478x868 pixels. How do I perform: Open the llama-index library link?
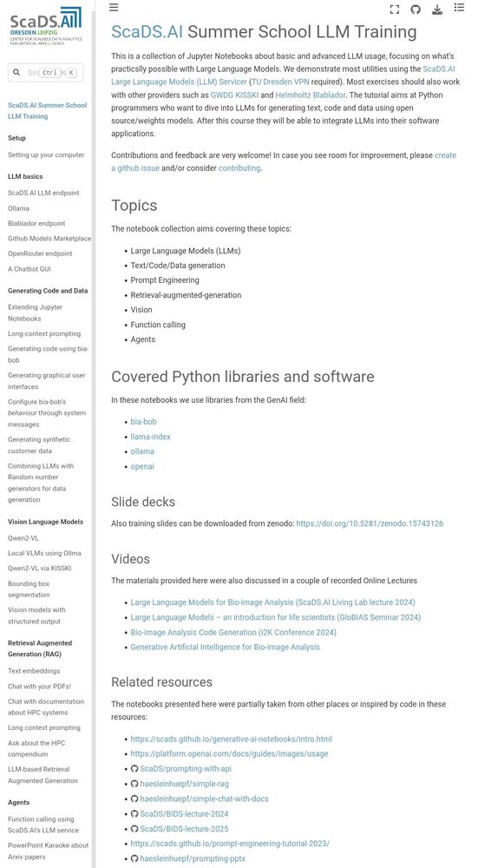click(150, 437)
